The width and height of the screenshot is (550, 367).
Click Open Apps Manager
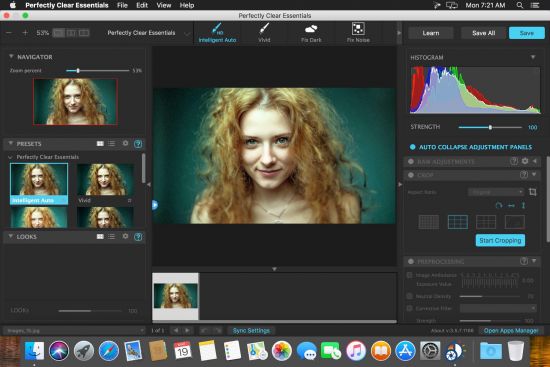point(511,331)
